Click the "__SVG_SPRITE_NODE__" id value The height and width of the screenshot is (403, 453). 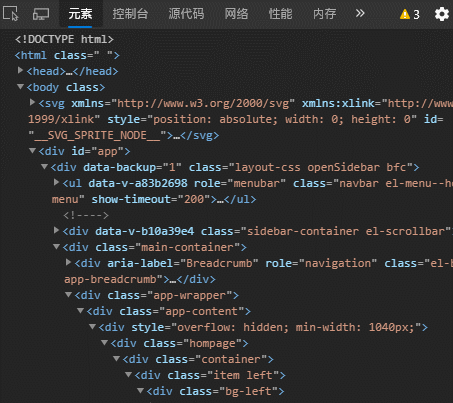click(x=97, y=135)
